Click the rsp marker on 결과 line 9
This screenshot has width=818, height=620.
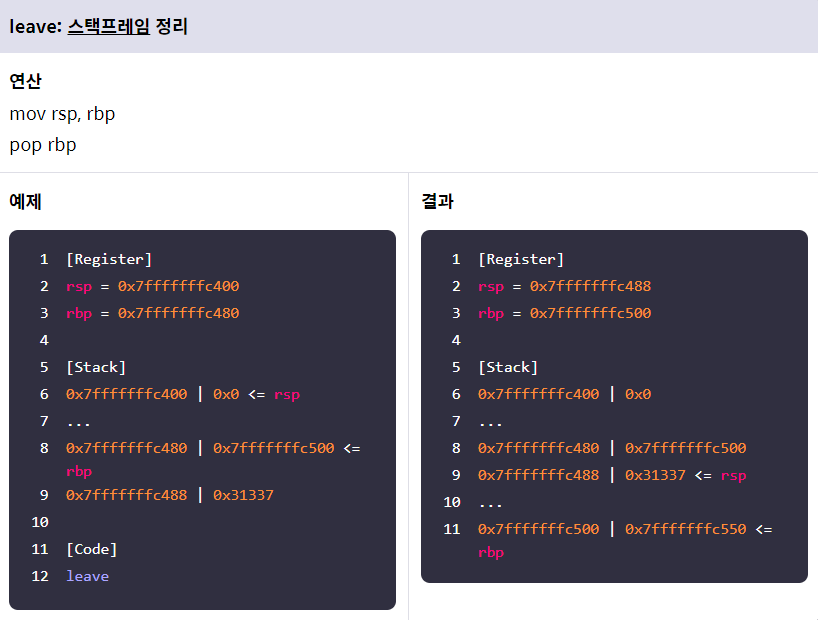click(733, 476)
